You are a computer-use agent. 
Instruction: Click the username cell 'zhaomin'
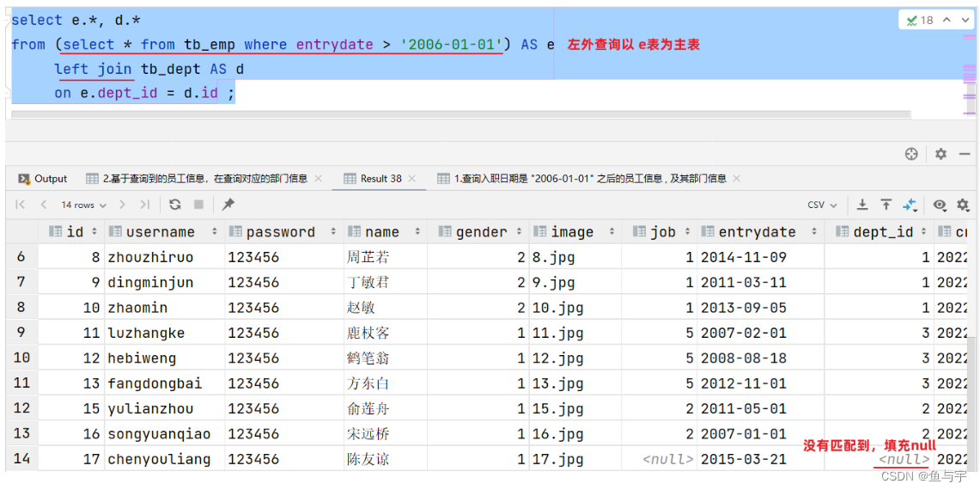[164, 308]
